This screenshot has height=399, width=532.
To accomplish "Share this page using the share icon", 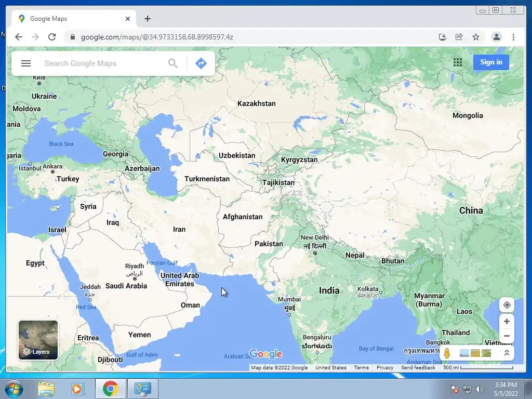I will 459,37.
